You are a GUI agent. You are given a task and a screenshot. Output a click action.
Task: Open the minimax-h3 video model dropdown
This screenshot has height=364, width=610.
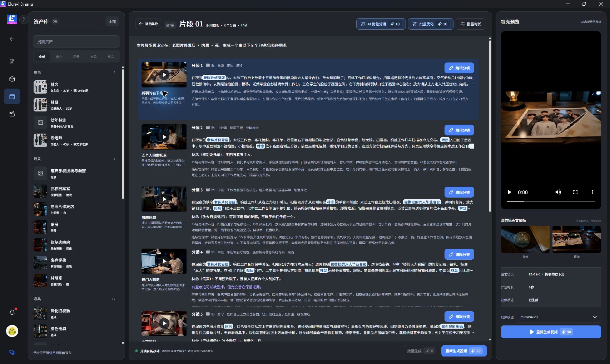tap(559, 317)
